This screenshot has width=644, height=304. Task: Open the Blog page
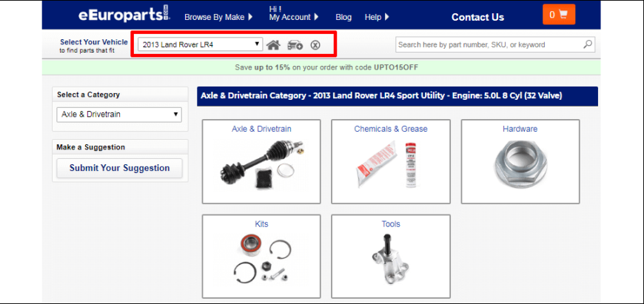tap(343, 17)
